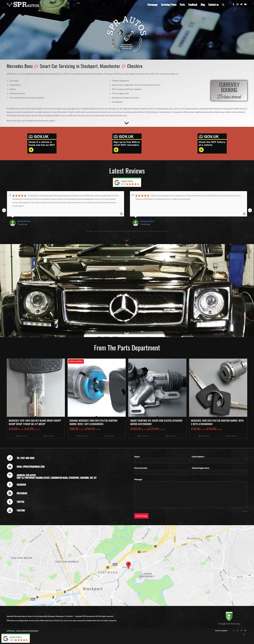The height and width of the screenshot is (644, 254).
Task: Open the Smart Fourtwo clutch actuator product image
Action: coord(157,387)
